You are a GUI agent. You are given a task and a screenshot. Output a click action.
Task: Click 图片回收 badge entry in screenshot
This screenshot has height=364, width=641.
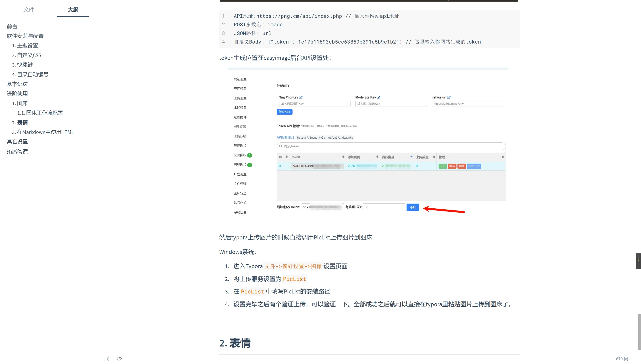point(243,155)
